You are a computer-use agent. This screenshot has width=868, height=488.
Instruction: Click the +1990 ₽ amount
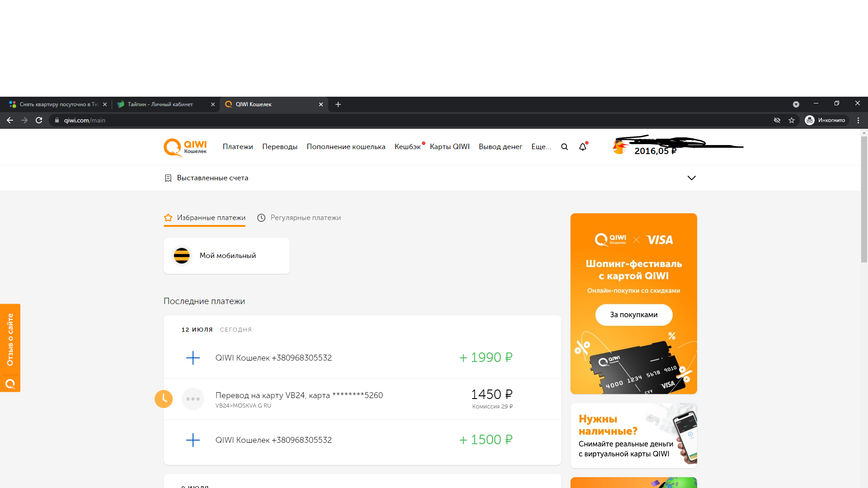tap(486, 357)
